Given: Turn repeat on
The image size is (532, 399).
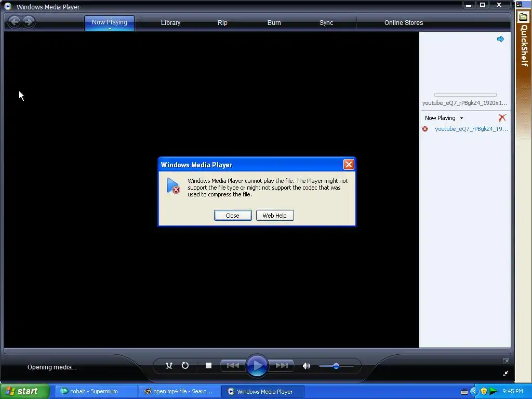Looking at the screenshot, I should click(x=185, y=365).
